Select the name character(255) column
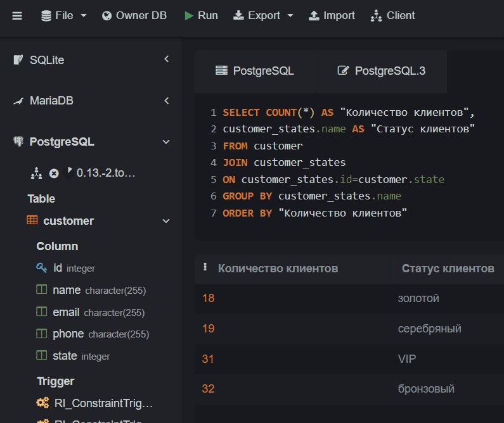Viewport: 504px width, 423px height. 100,290
